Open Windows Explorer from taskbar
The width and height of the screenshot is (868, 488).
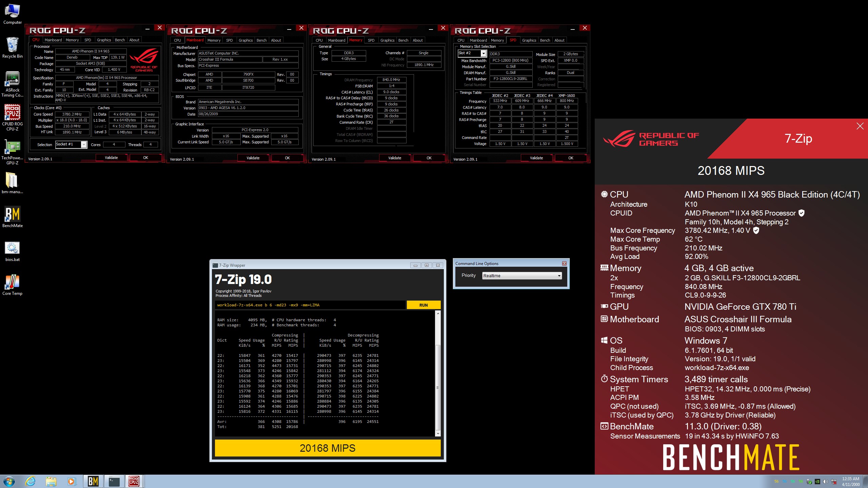tap(51, 481)
